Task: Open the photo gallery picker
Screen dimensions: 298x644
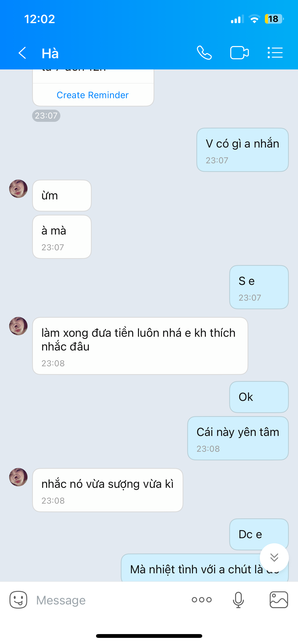Action: [279, 600]
